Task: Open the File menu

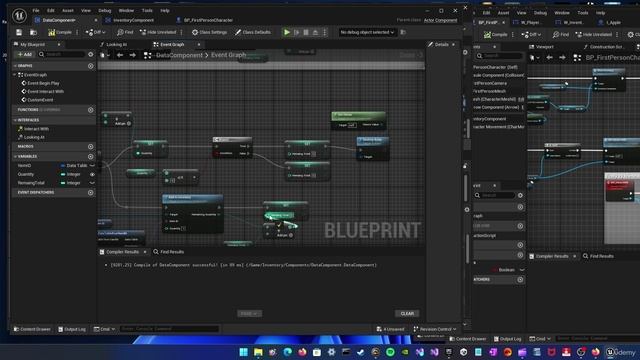Action: [36, 10]
